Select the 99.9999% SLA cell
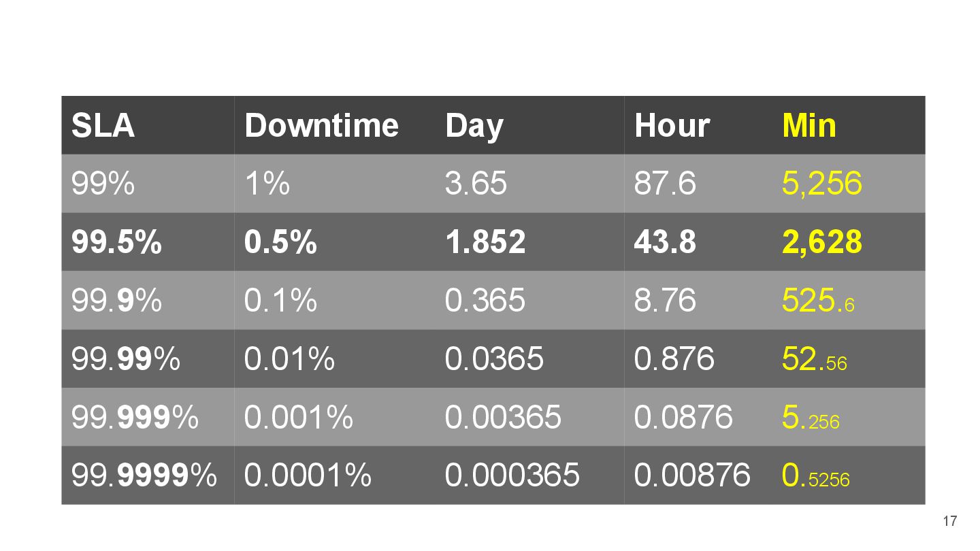The height and width of the screenshot is (551, 980). (144, 475)
